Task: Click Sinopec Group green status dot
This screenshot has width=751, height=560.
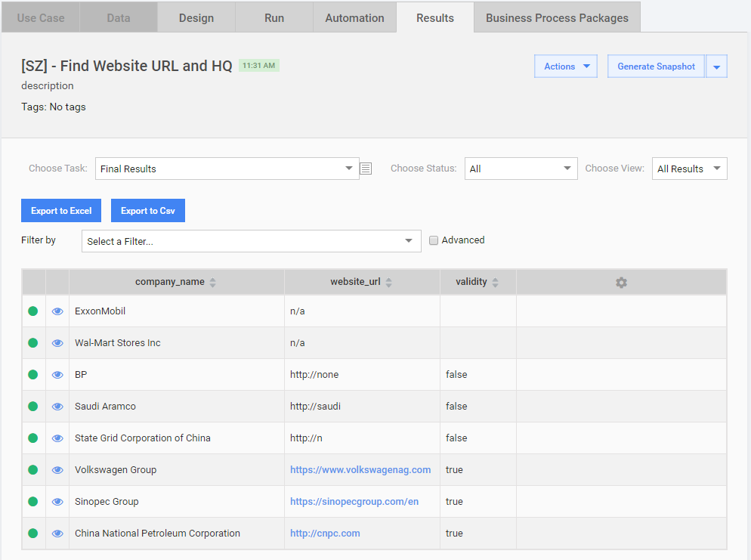Action: [33, 502]
